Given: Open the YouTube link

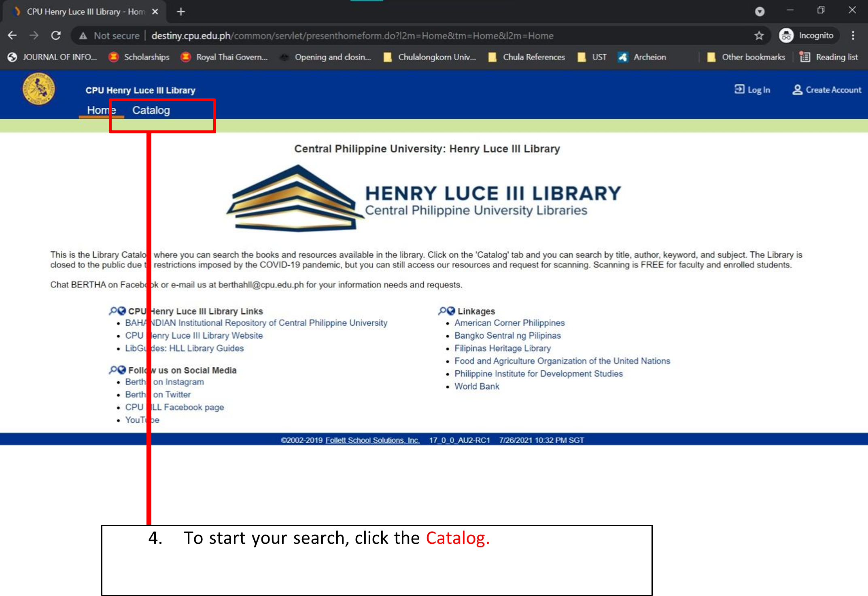Looking at the screenshot, I should (x=142, y=420).
